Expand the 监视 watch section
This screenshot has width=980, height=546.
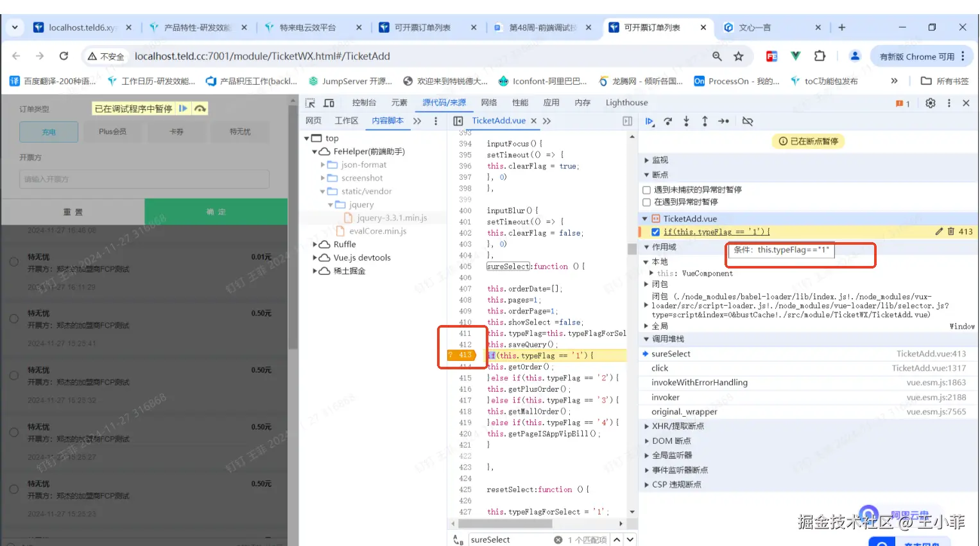pyautogui.click(x=647, y=160)
